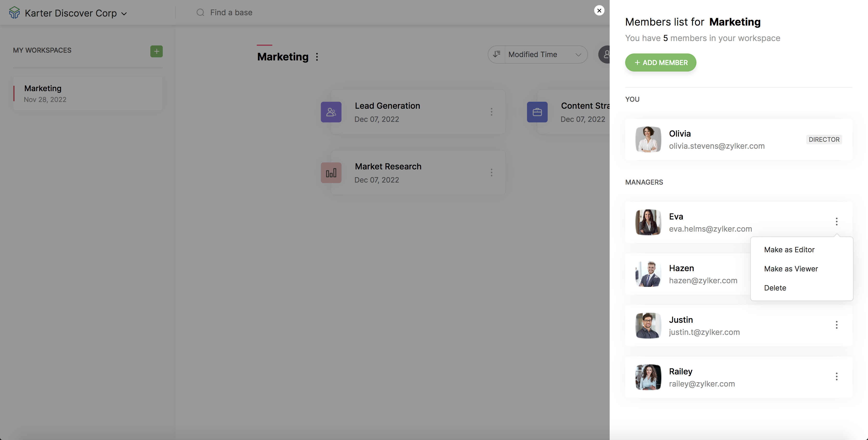
Task: Choose Delete from member menu
Action: pyautogui.click(x=775, y=288)
